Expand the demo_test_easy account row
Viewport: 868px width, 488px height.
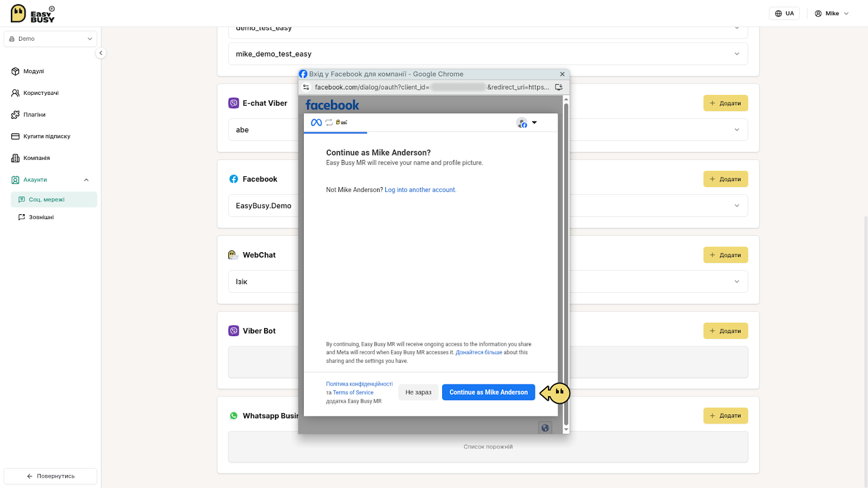tap(488, 31)
